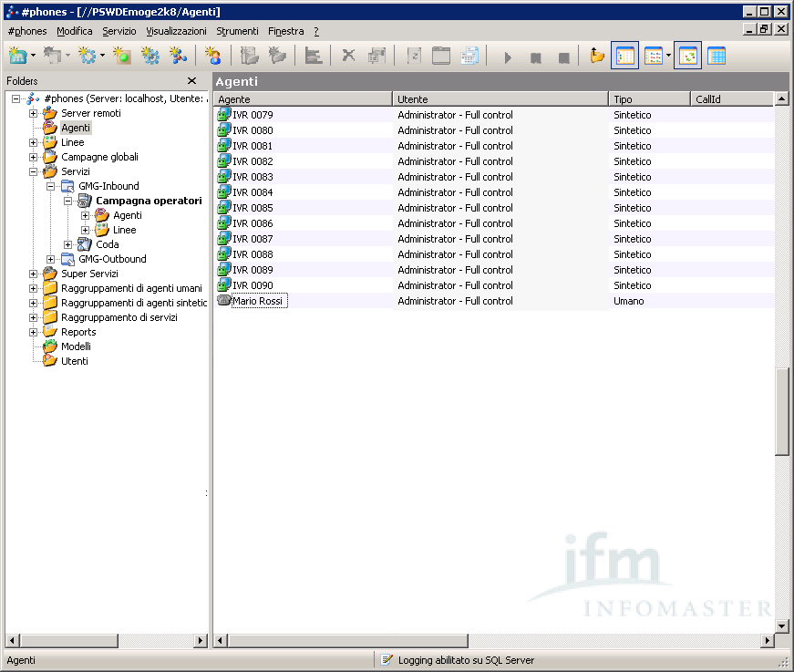Sort by the Tipo column header
This screenshot has height=672, width=794.
(x=650, y=99)
